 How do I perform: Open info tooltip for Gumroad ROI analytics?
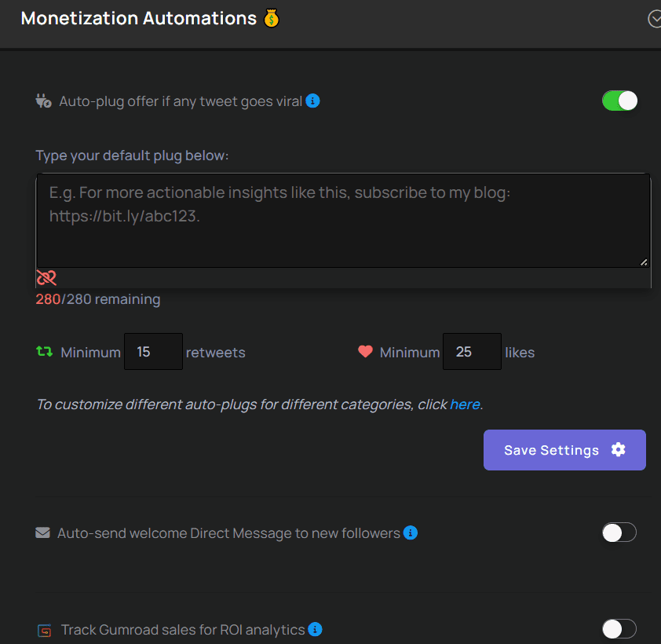[x=315, y=629]
